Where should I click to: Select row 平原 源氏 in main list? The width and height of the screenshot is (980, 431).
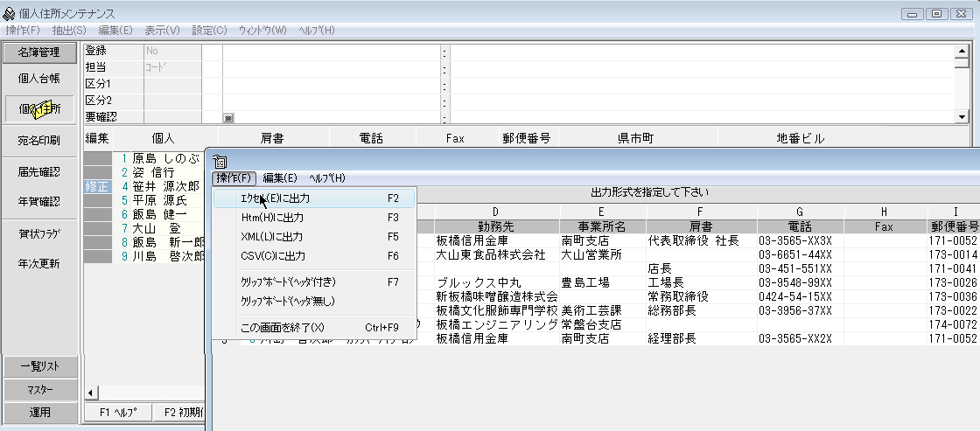(x=158, y=200)
